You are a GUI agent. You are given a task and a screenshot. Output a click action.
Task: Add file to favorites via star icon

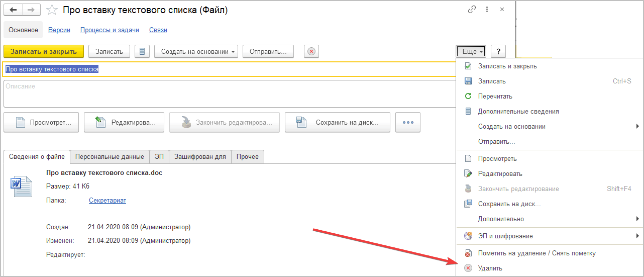click(52, 10)
